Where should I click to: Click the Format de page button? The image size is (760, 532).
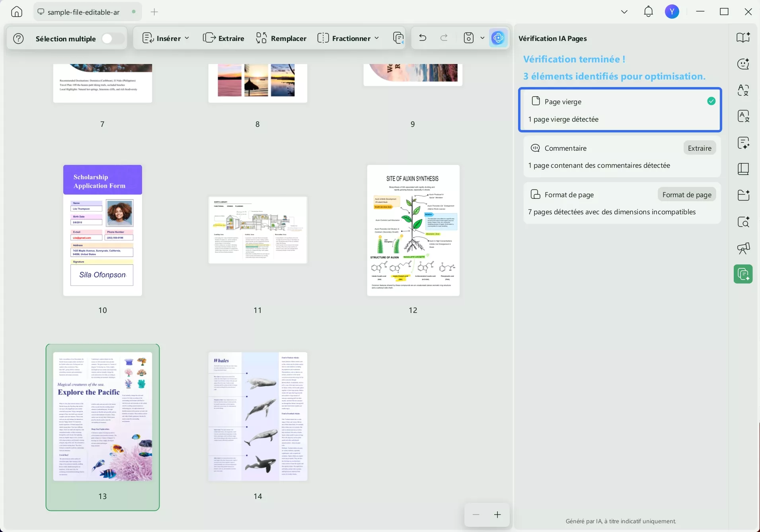(x=687, y=194)
